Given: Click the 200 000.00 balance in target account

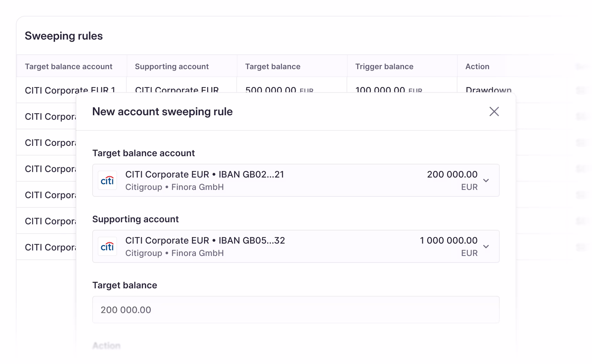Looking at the screenshot, I should (452, 174).
